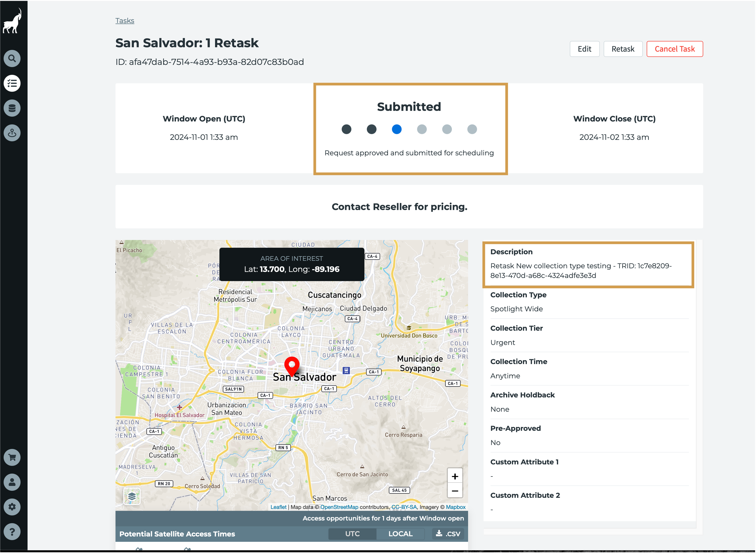The height and width of the screenshot is (553, 756).
Task: Click the 'Submitted' status heading
Action: 409,107
